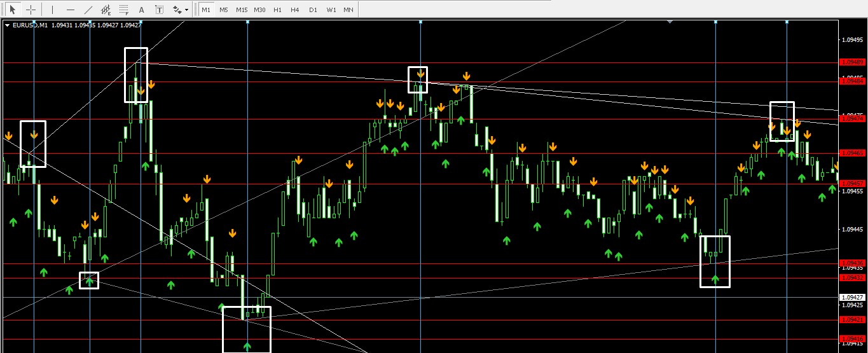Viewport: 868px width, 353px height.
Task: Pick the Draw Trendline tool
Action: 88,10
